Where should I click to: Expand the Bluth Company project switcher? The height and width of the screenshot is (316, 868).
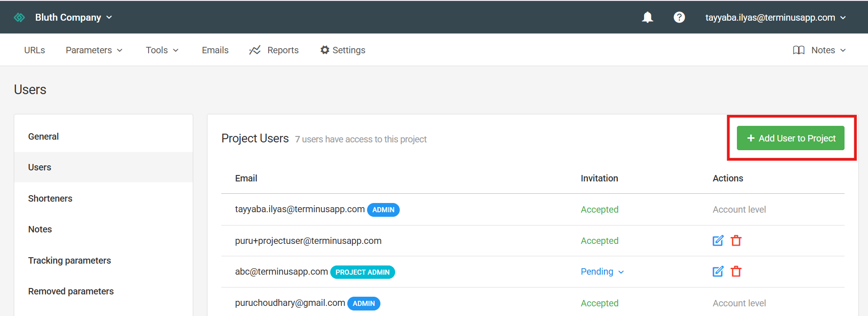[74, 17]
